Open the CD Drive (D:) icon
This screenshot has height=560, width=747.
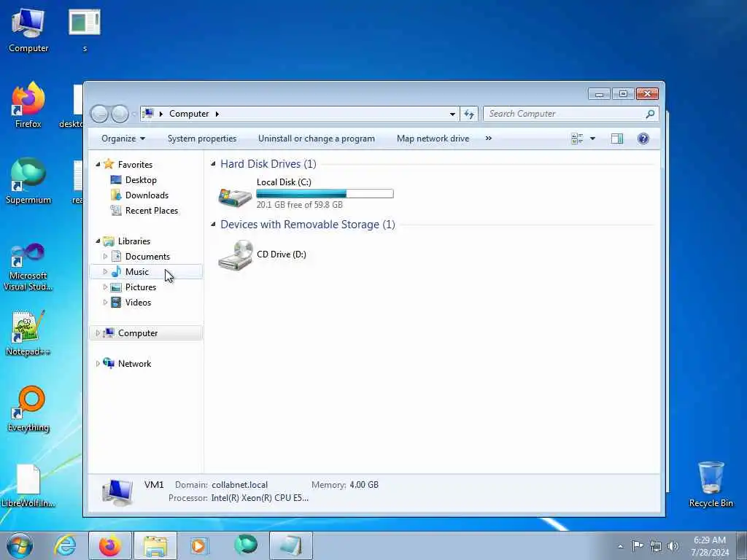tap(236, 255)
